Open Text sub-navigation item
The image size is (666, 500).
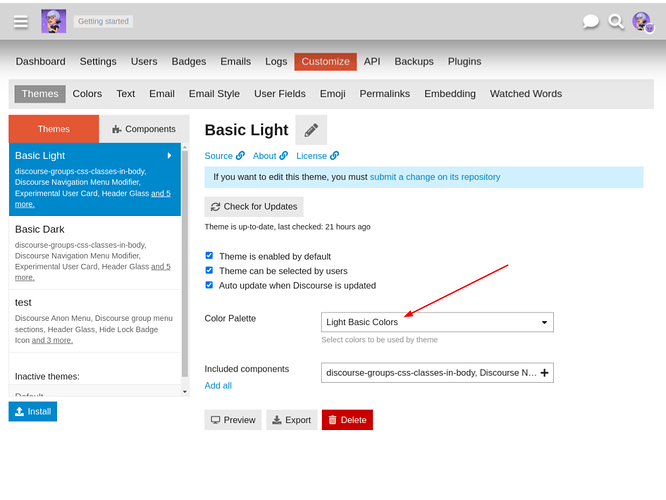(x=126, y=94)
